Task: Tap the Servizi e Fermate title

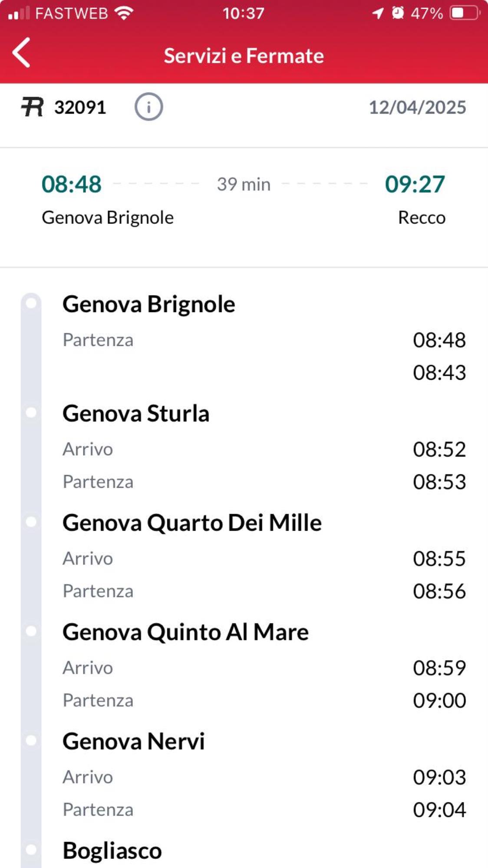Action: [x=244, y=56]
